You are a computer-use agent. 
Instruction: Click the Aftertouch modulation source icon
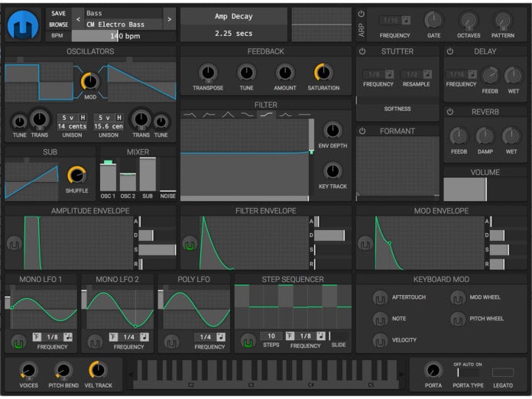[x=379, y=297]
